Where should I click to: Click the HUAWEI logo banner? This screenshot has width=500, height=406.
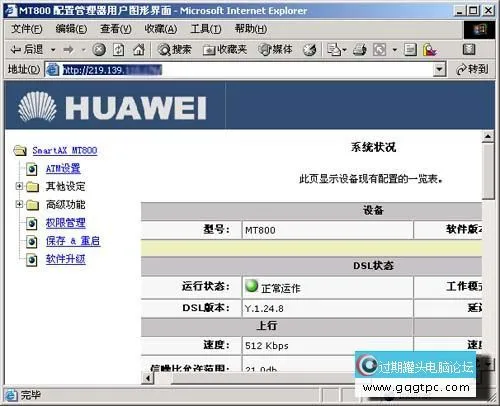coord(112,107)
